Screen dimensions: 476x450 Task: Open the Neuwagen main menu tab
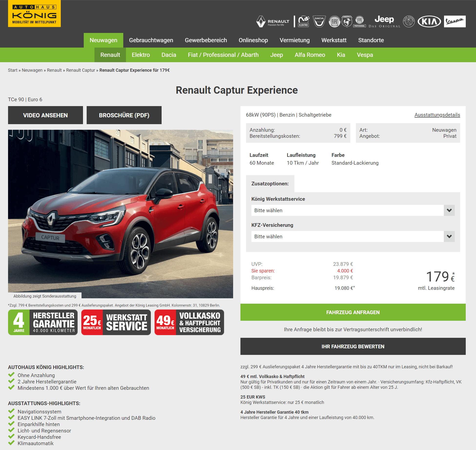tap(103, 40)
